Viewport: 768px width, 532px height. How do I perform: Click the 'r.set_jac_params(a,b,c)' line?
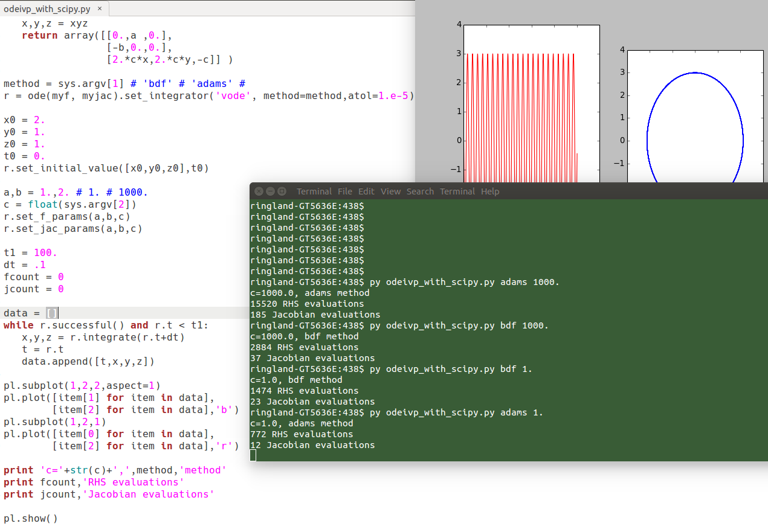point(73,229)
